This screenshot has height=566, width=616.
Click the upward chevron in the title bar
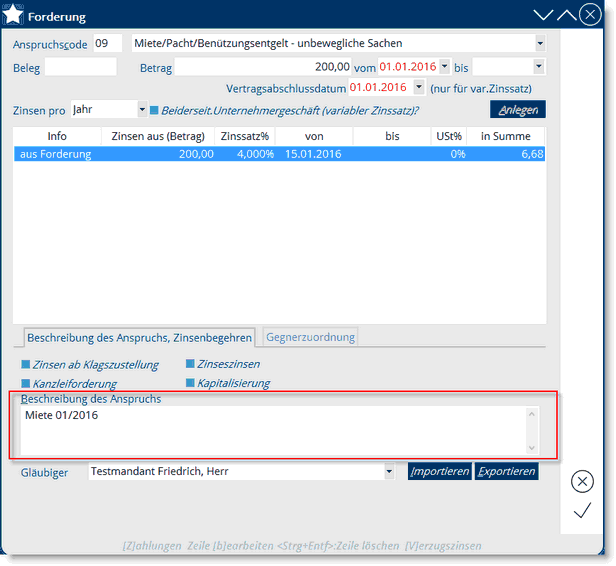[566, 15]
